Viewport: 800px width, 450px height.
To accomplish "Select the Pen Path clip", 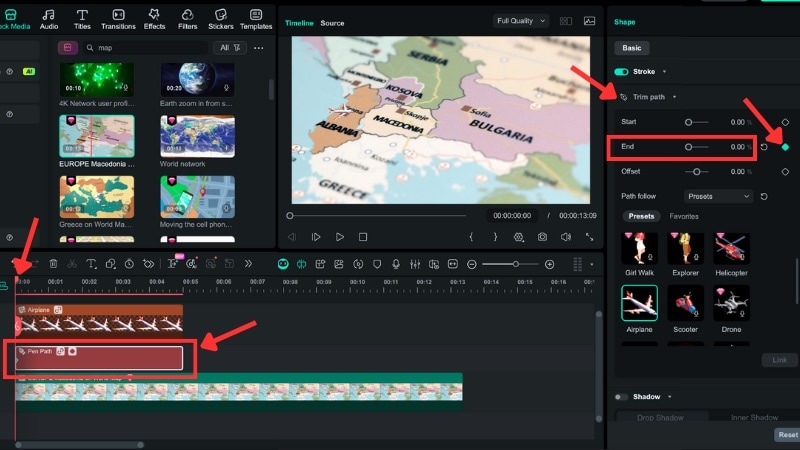I will tap(99, 358).
